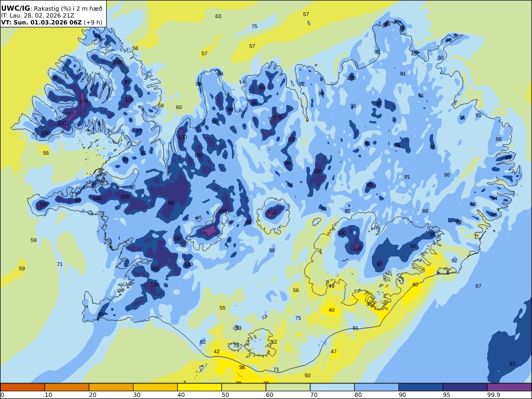Click the map value '60' in the northwest bay

pyautogui.click(x=179, y=107)
